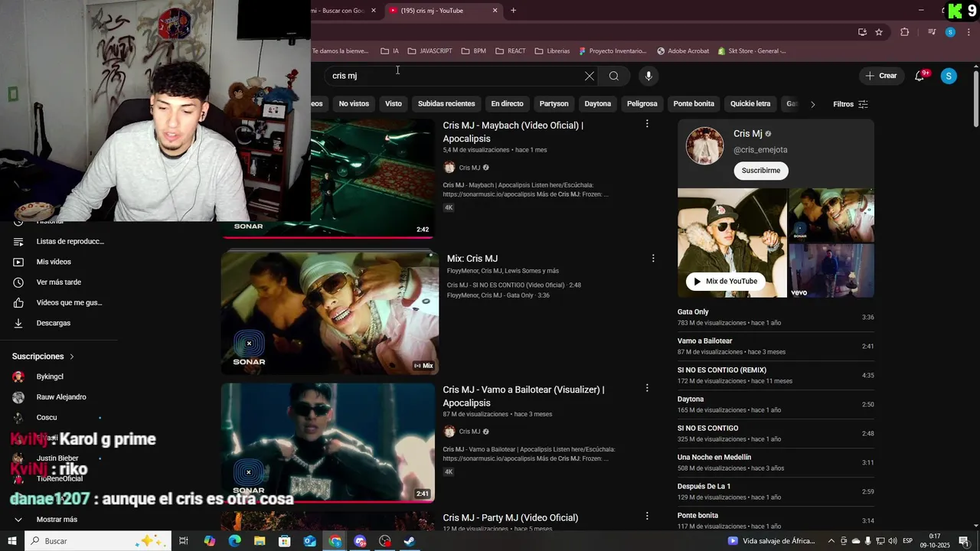Viewport: 980px width, 551px height.
Task: Show hidden system tray icons chevron
Action: pyautogui.click(x=831, y=541)
